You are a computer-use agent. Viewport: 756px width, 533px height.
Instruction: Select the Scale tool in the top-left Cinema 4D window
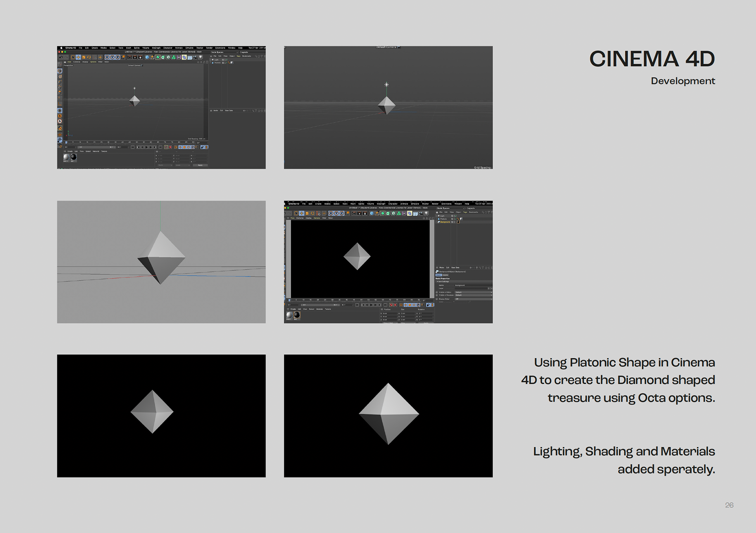tap(84, 57)
